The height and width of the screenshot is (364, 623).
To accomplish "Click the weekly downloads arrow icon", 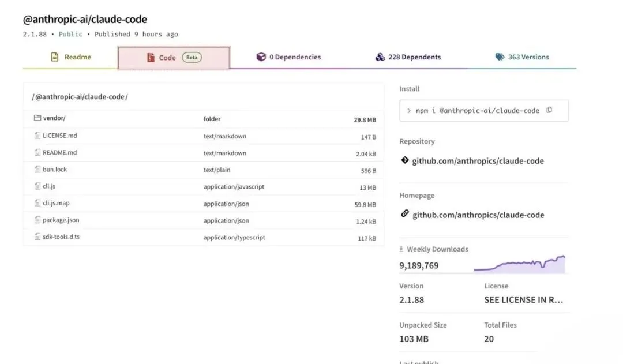I will (401, 249).
